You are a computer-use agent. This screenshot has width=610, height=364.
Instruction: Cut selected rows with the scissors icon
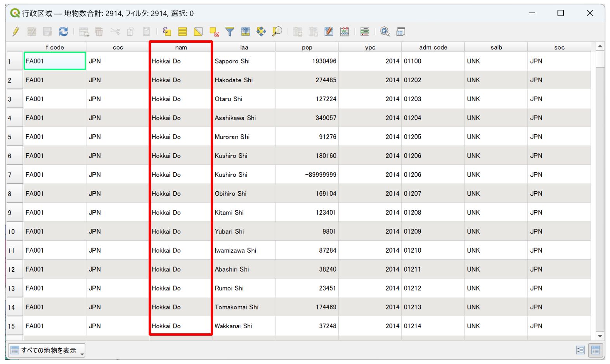115,32
